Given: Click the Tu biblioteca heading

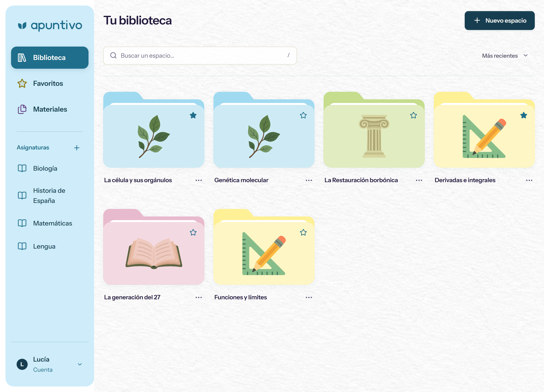Looking at the screenshot, I should tap(137, 20).
